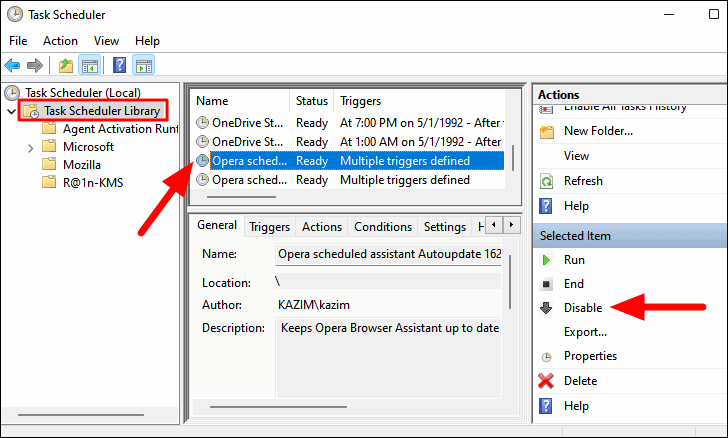Switch to the General tab
This screenshot has height=438, width=728.
pos(217,225)
